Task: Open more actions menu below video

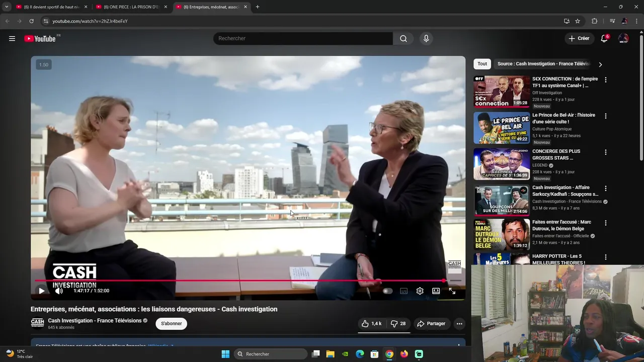Action: point(459,324)
